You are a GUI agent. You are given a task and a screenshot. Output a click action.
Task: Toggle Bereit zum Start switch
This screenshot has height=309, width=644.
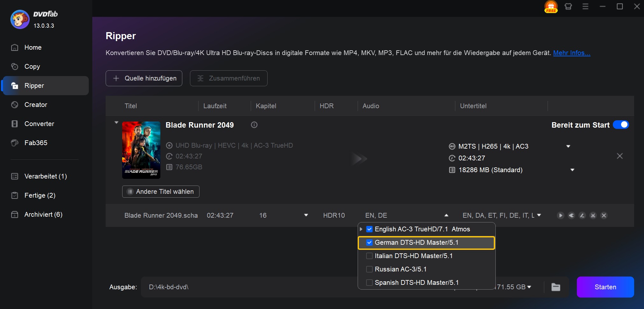[621, 125]
